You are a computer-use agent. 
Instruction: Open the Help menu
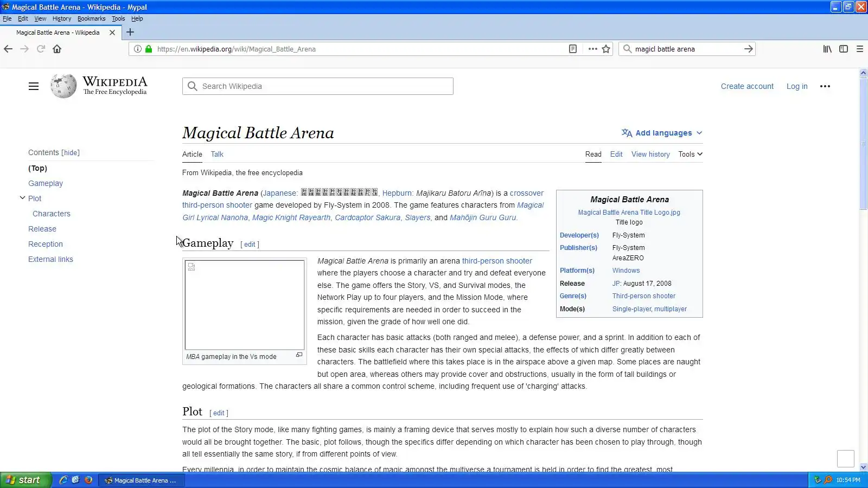coord(137,18)
